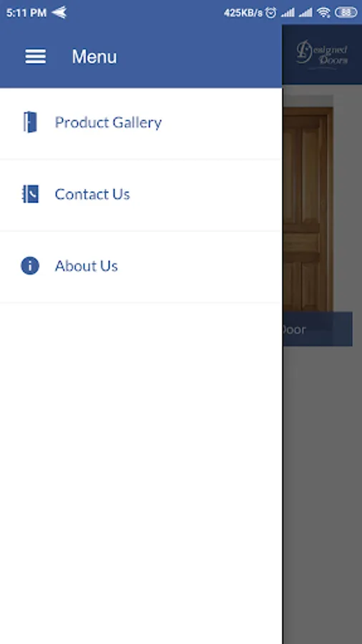Tap the dimmed Door label banner

tap(317, 329)
